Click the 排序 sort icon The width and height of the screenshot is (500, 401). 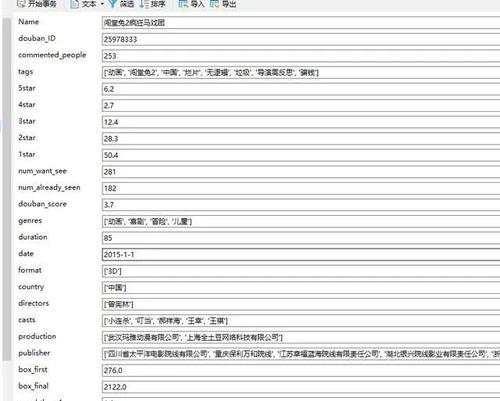coord(143,4)
